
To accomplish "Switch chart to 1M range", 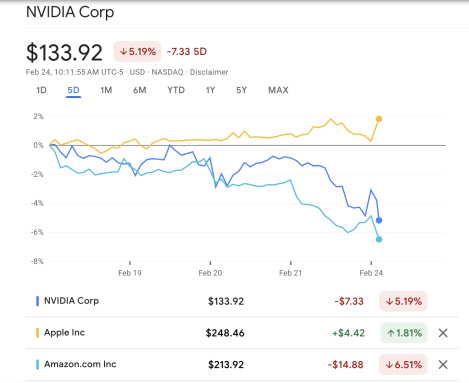I will (106, 90).
